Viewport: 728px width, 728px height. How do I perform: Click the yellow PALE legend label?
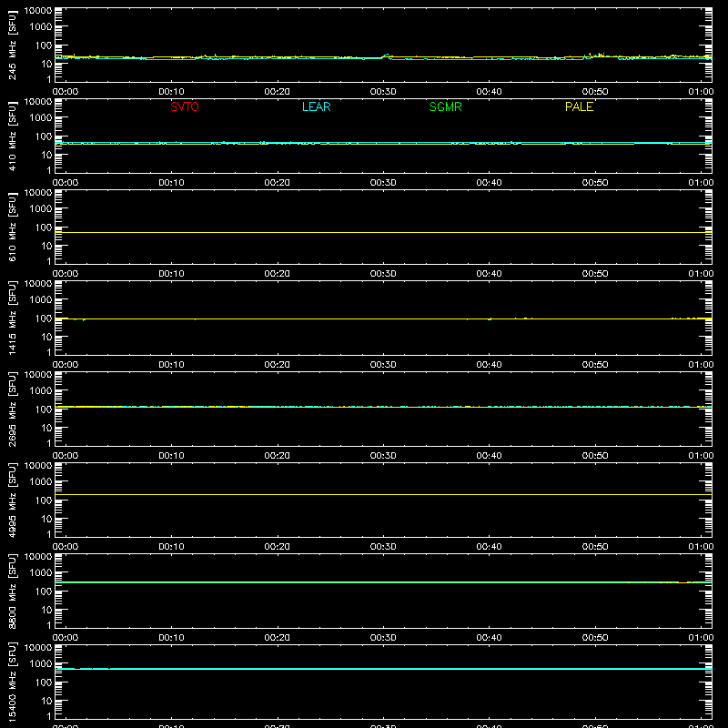(x=579, y=106)
